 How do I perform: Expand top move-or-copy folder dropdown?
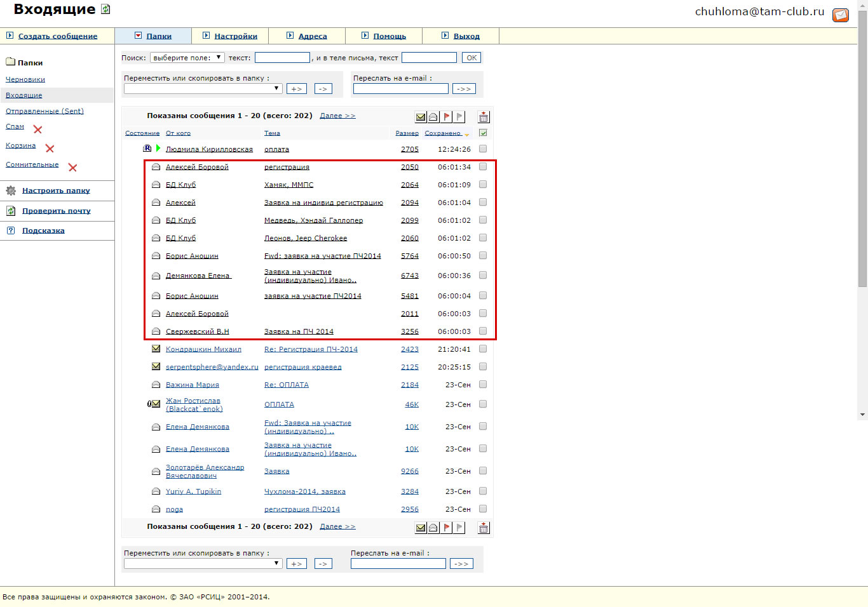tap(203, 88)
